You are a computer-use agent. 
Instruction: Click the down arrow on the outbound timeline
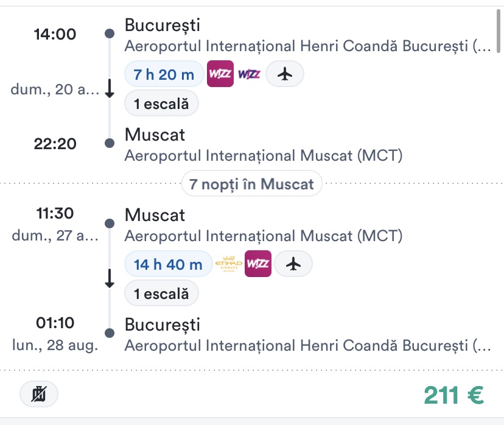pos(110,90)
